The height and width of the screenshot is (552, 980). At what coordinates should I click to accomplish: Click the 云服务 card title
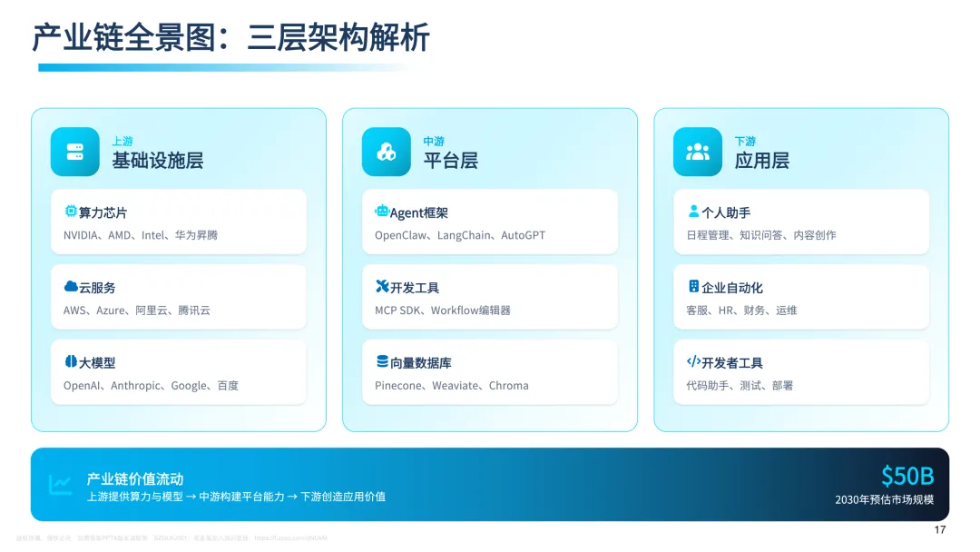(97, 288)
